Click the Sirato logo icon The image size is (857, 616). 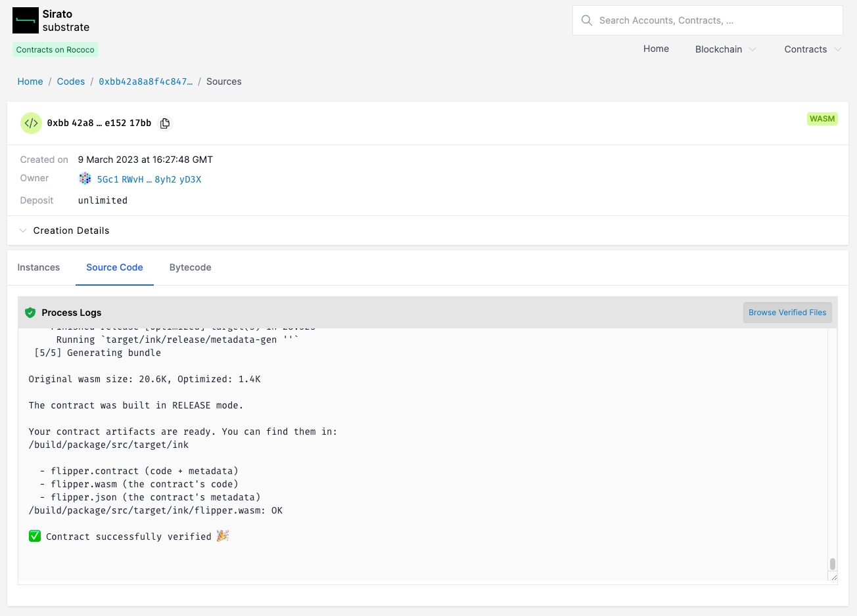tap(26, 20)
